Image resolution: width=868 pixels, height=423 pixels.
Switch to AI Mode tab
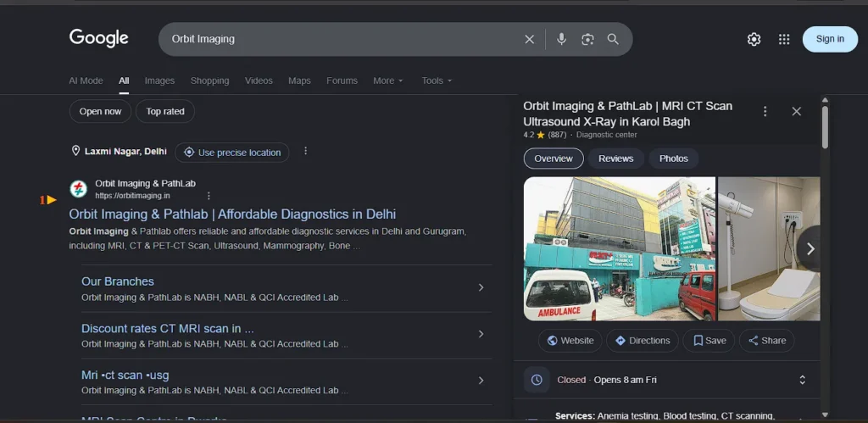pos(86,81)
